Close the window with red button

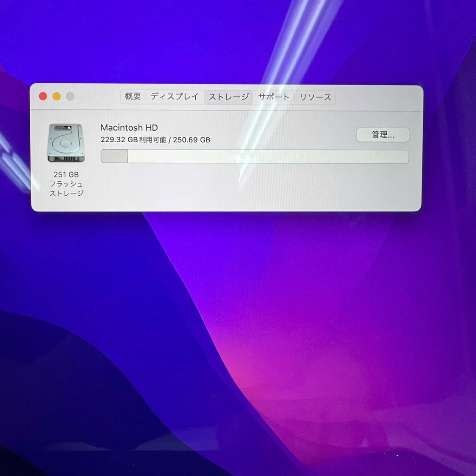(43, 96)
